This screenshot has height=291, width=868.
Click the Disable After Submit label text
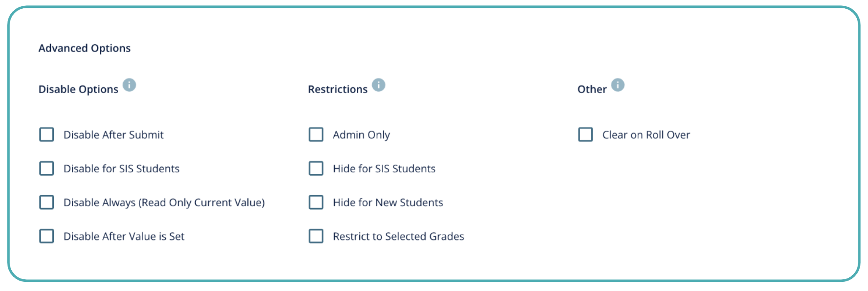[114, 135]
